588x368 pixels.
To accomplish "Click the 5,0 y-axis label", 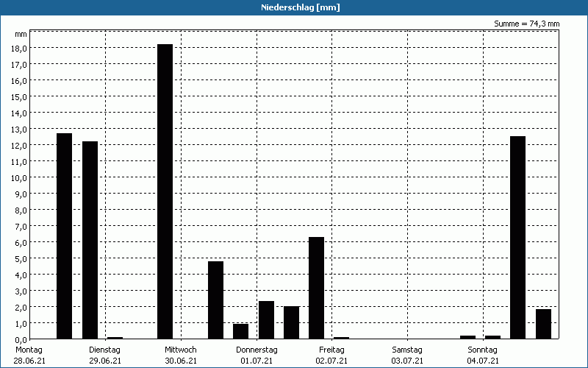I will [x=21, y=259].
